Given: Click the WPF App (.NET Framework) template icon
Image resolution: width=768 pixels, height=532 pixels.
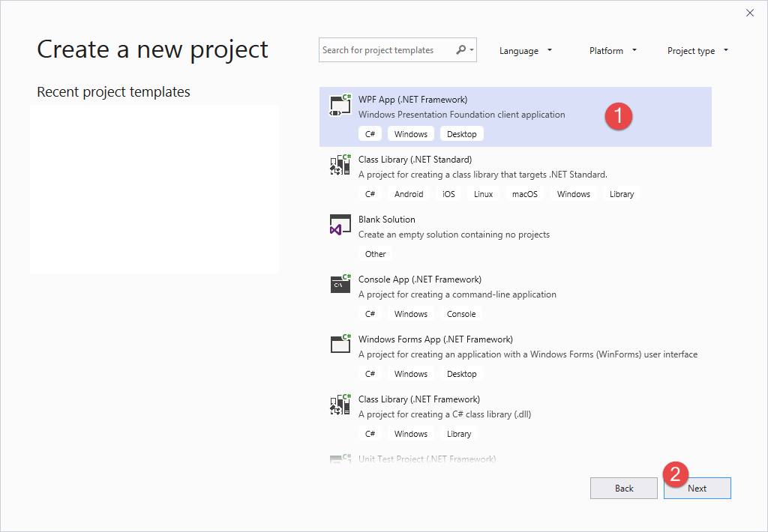Looking at the screenshot, I should click(x=340, y=105).
